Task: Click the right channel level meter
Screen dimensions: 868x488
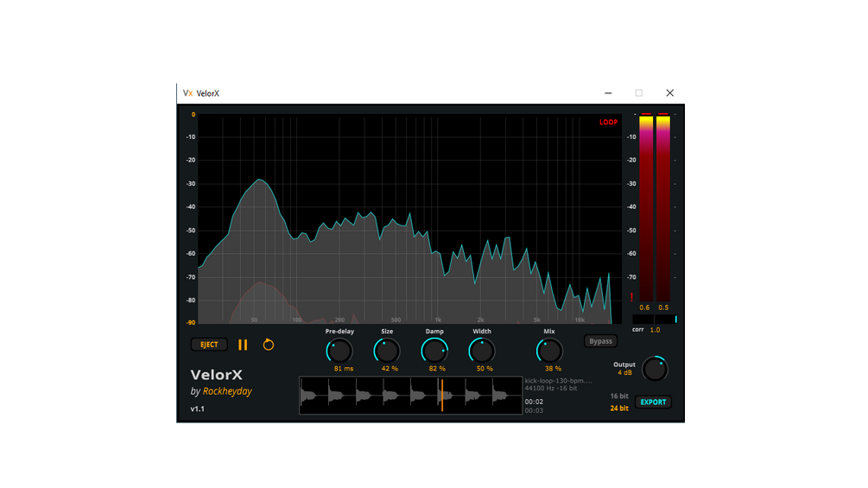Action: [x=663, y=208]
